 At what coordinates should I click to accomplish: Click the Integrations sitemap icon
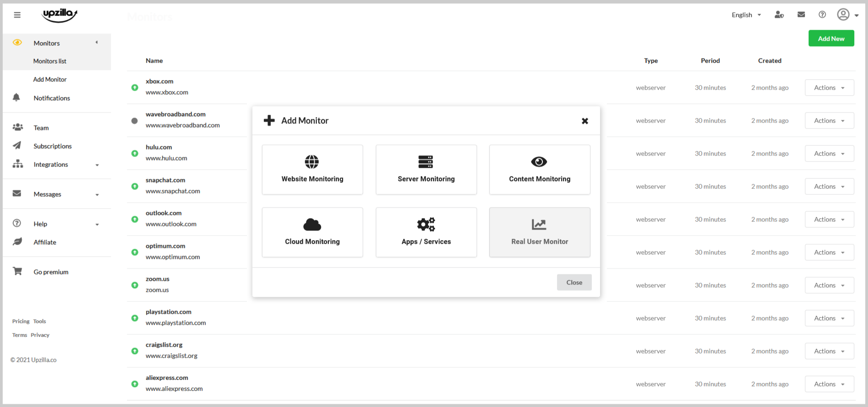pos(18,164)
